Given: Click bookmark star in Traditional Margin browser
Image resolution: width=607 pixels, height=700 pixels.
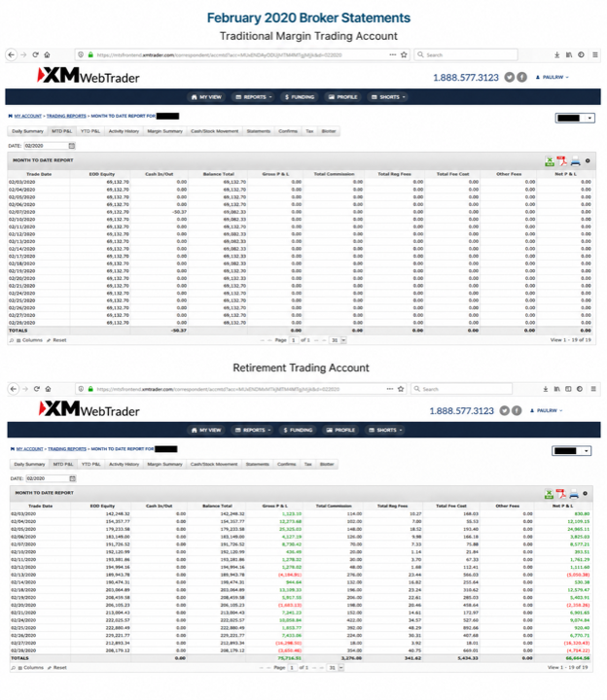Looking at the screenshot, I should (404, 54).
